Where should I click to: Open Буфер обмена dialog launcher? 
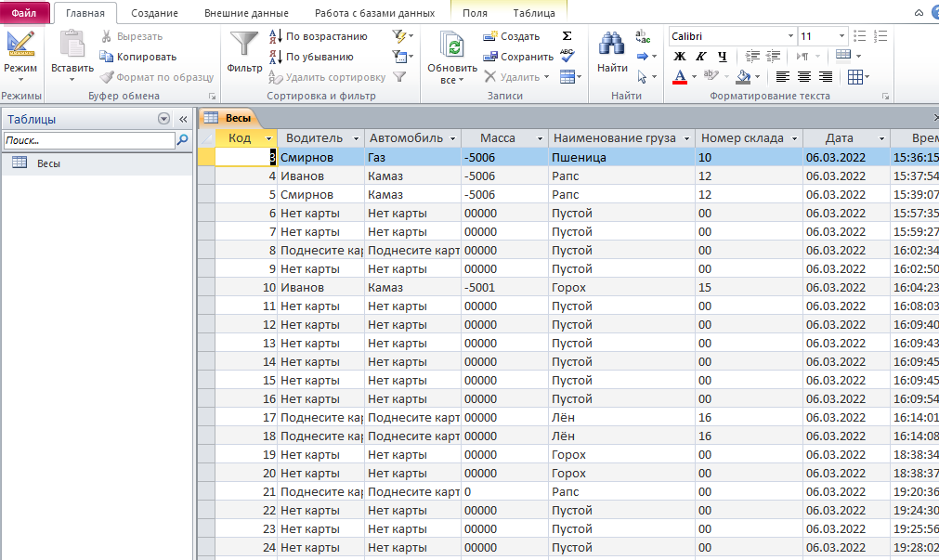212,96
